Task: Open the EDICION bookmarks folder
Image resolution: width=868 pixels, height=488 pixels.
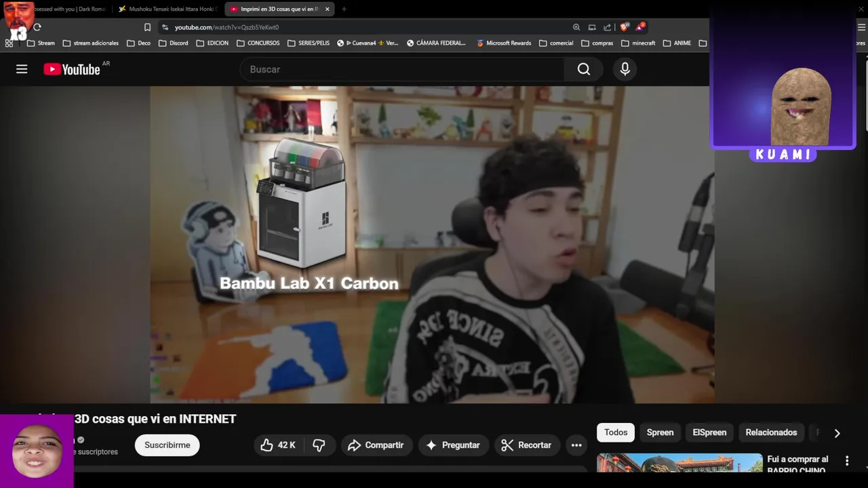Action: click(212, 43)
